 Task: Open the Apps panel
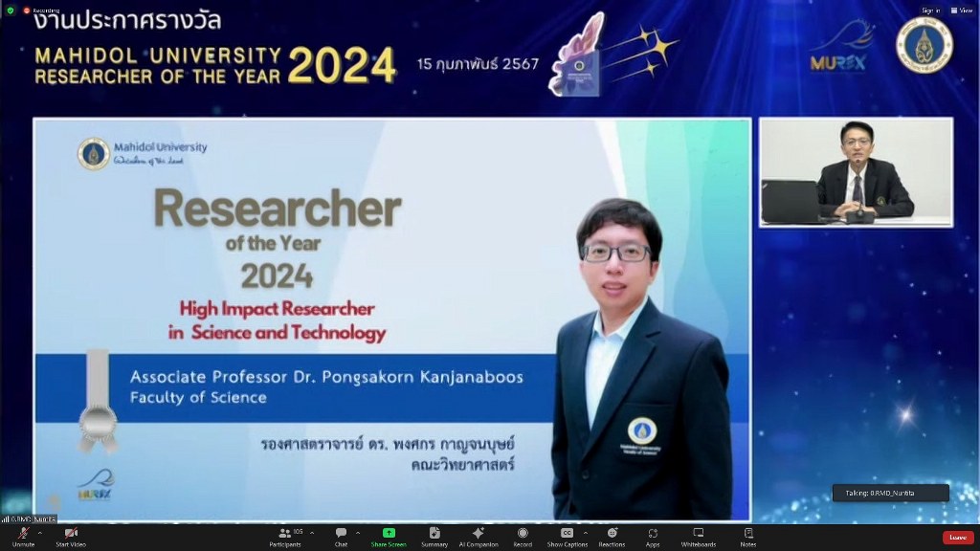coord(653,537)
